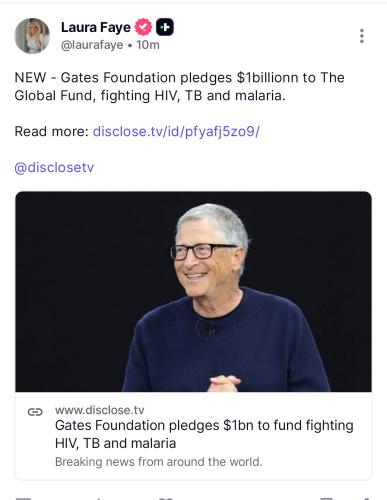Click the share icon at bottom right
387x500 pixels.
click(365, 498)
